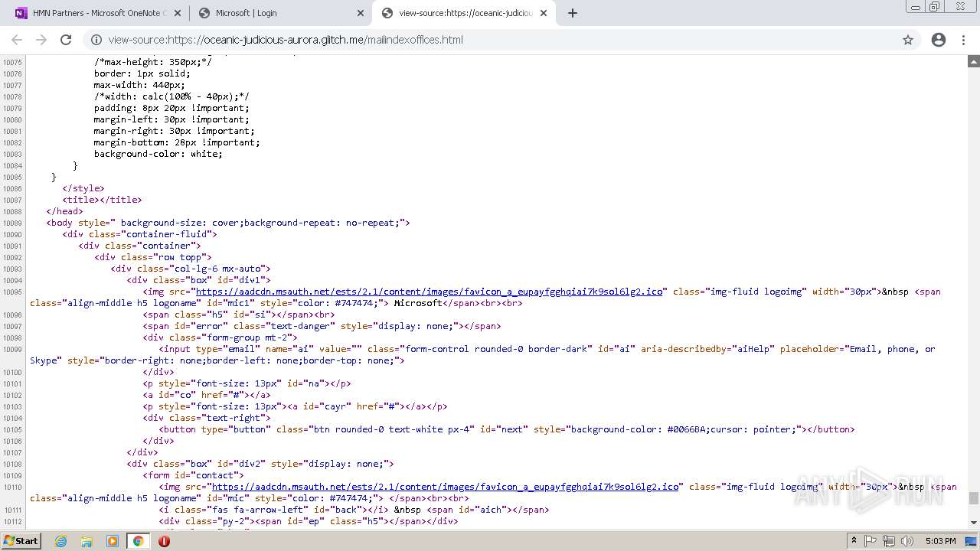Click the form id="contact" line

click(193, 475)
